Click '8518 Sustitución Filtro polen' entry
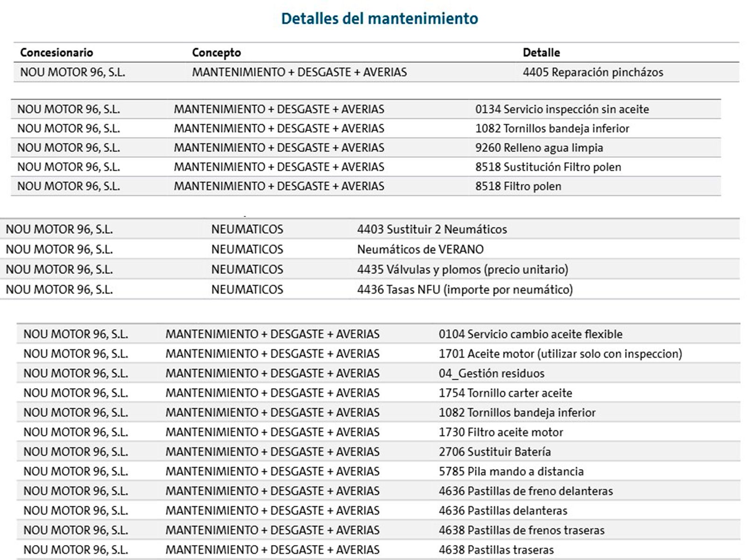 click(548, 167)
